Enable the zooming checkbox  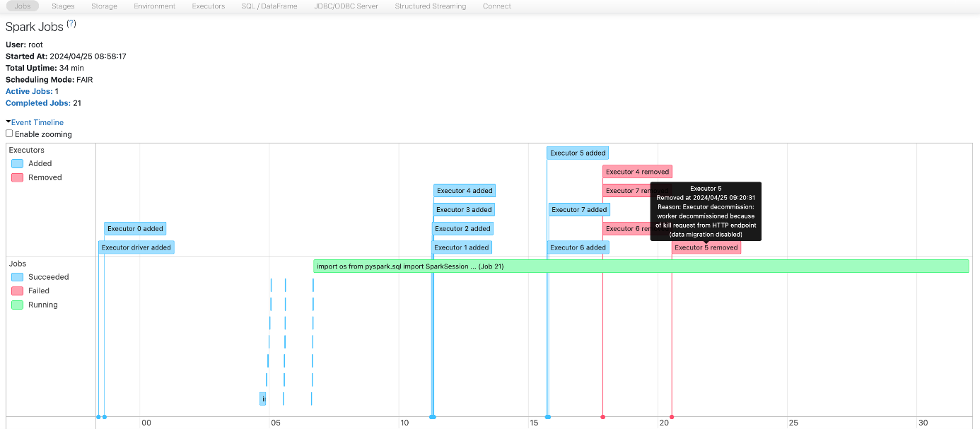click(9, 133)
